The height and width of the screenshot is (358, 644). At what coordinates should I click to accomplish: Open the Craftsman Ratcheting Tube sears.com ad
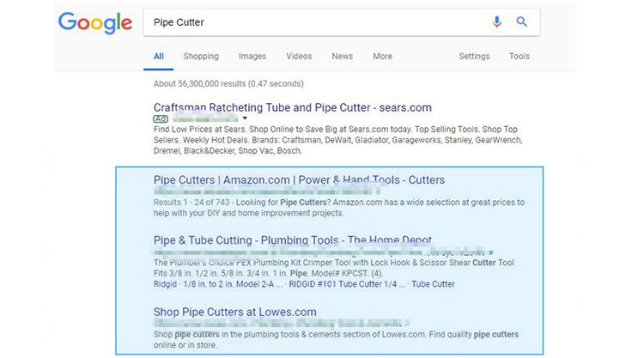click(292, 107)
